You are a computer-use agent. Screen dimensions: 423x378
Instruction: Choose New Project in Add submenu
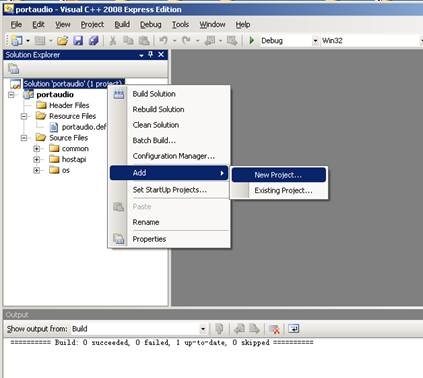279,175
